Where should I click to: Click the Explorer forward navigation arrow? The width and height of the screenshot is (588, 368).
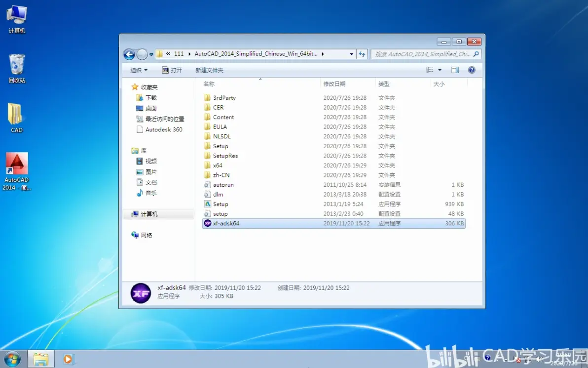tap(142, 54)
